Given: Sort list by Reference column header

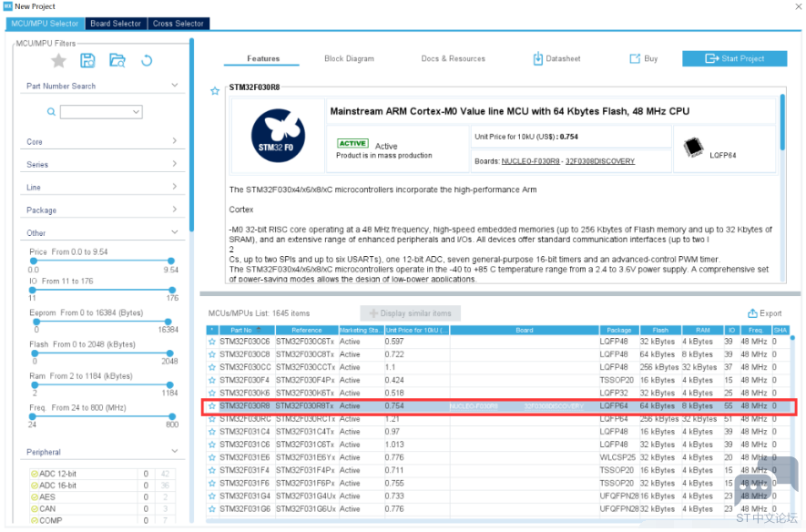Looking at the screenshot, I should coord(307,330).
